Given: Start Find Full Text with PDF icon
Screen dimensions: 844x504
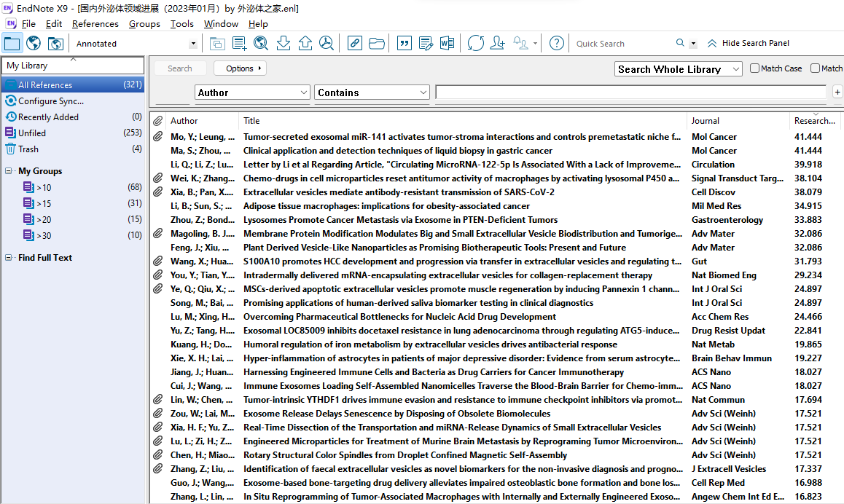Looking at the screenshot, I should pyautogui.click(x=327, y=43).
